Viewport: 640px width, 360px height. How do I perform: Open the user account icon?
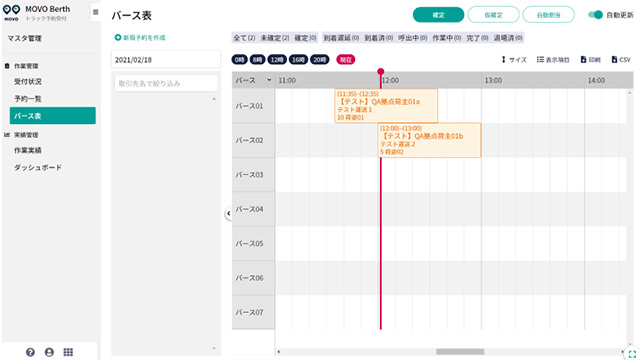(x=49, y=352)
